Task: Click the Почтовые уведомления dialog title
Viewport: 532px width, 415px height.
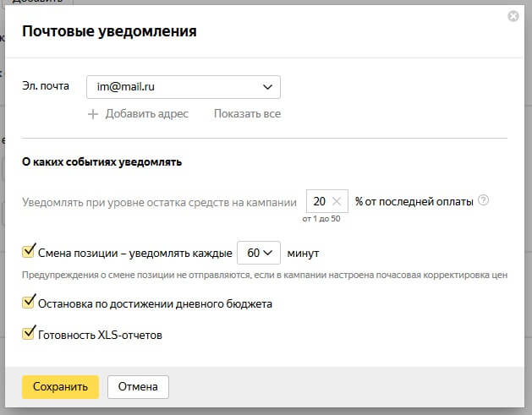Action: [x=109, y=32]
